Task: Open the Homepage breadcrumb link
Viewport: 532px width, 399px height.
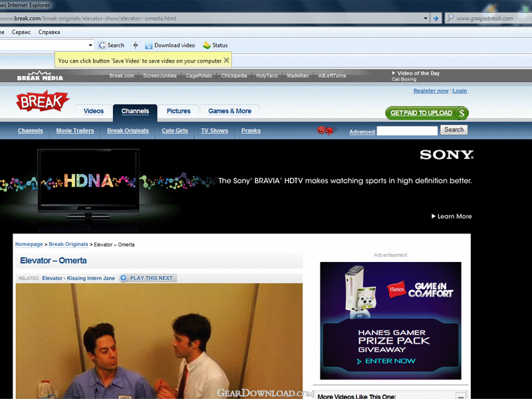Action: [x=29, y=244]
